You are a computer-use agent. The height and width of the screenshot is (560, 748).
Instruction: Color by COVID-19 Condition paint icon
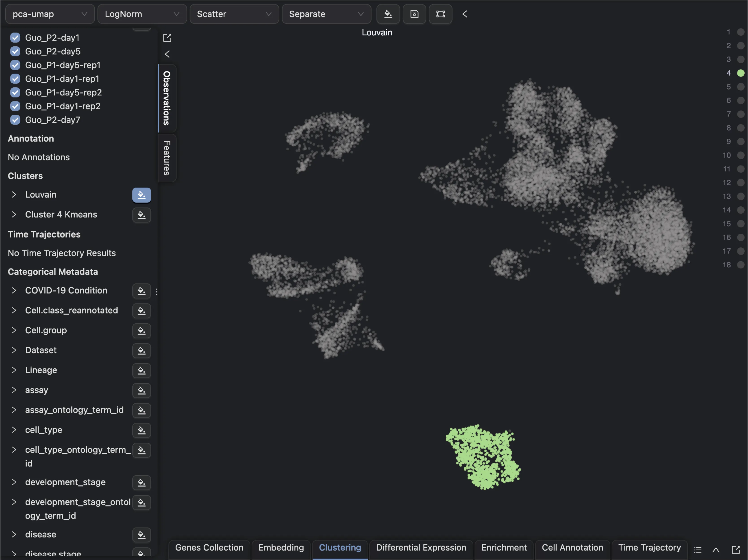(x=141, y=291)
